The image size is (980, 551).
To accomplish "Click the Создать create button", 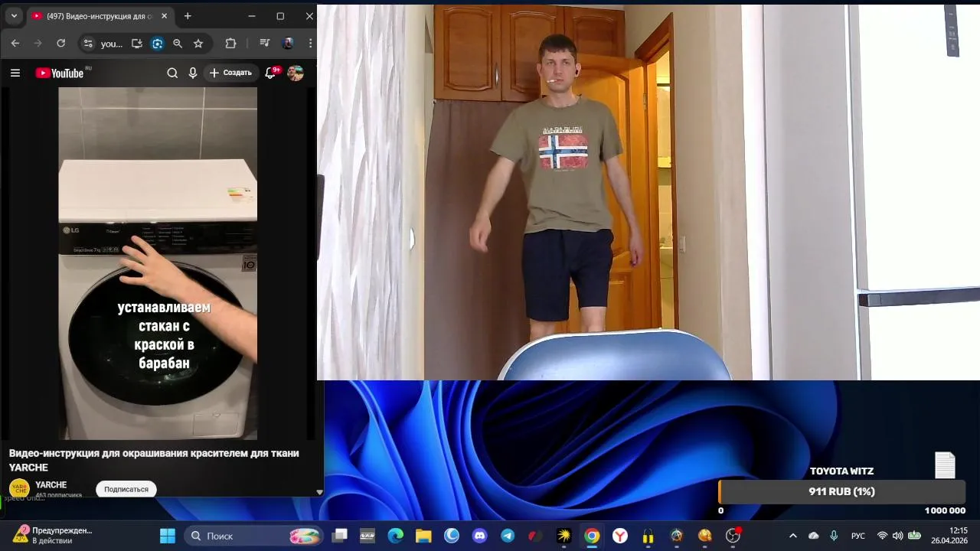I will coord(230,73).
